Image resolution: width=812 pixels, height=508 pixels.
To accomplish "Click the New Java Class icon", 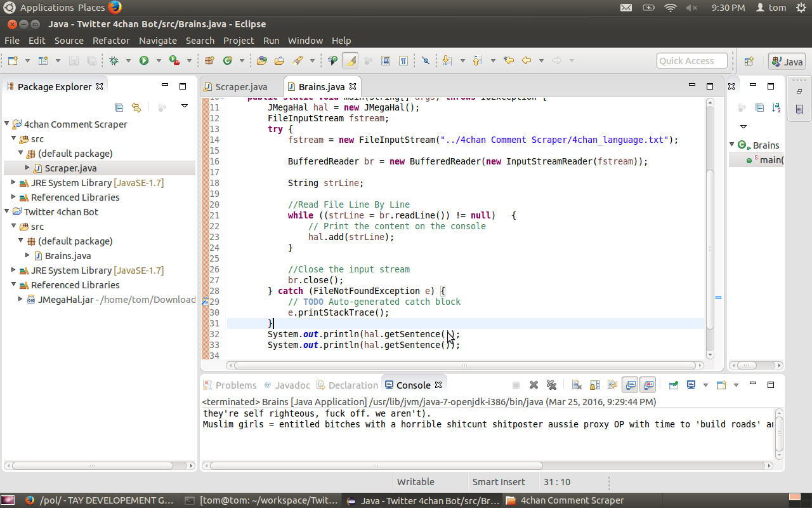I will (x=227, y=60).
